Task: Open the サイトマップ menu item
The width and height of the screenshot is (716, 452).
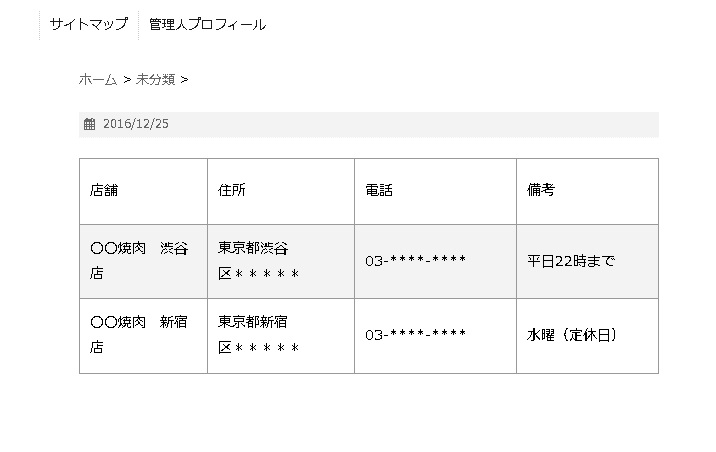Action: [x=89, y=24]
